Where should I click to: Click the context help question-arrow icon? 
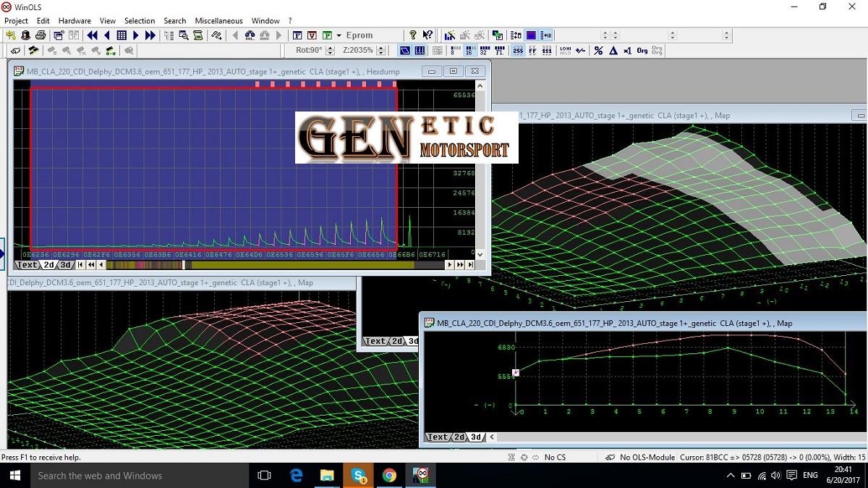tap(427, 35)
